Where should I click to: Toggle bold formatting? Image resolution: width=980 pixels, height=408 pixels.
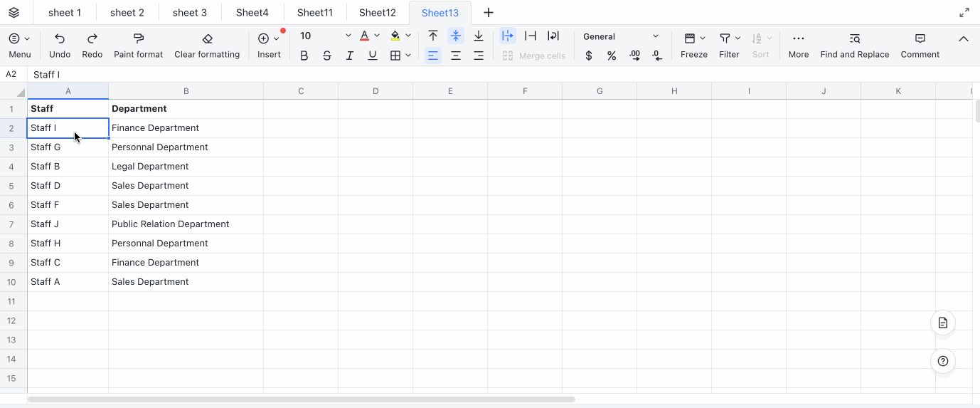pyautogui.click(x=304, y=56)
